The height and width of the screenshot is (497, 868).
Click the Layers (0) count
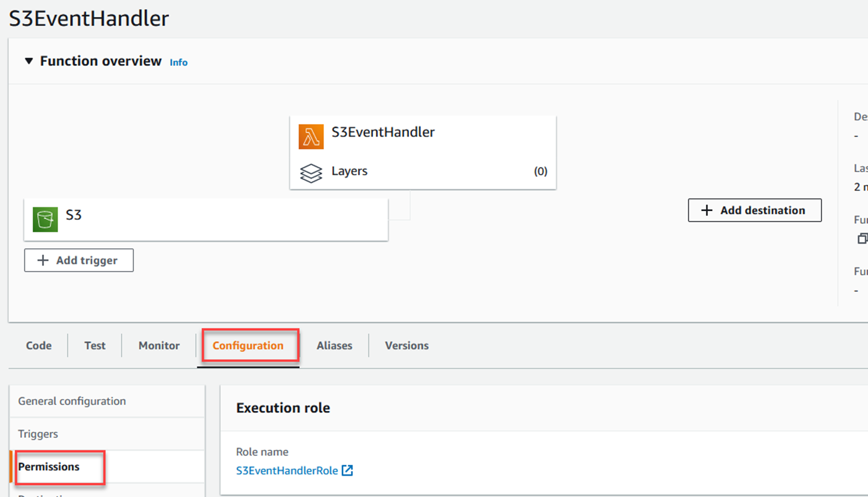(x=540, y=171)
